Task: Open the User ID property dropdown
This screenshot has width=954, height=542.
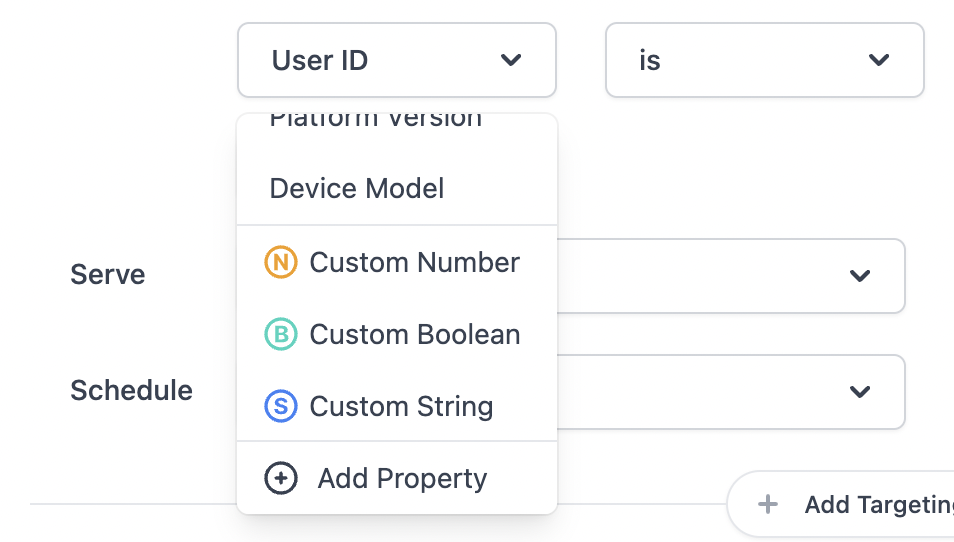Action: tap(396, 60)
